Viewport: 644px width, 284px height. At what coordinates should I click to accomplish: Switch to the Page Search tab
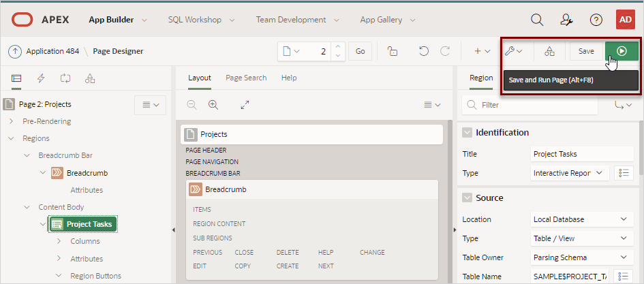coord(246,78)
